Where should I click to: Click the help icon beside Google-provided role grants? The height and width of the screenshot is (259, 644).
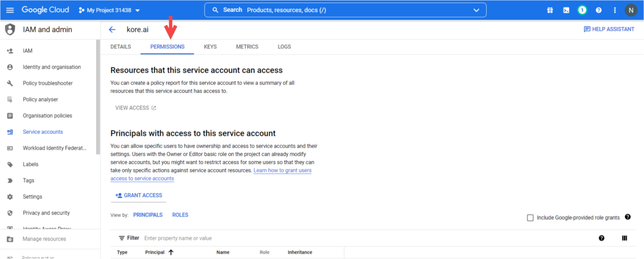pos(628,217)
